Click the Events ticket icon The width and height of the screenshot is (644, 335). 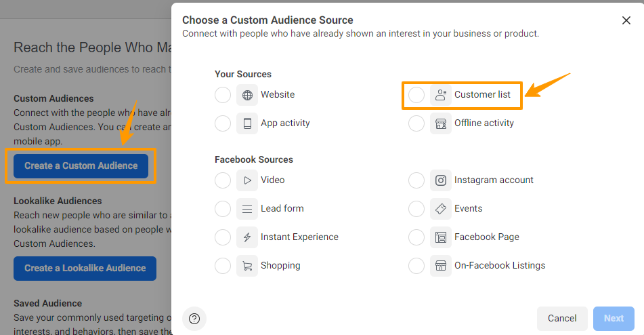441,209
